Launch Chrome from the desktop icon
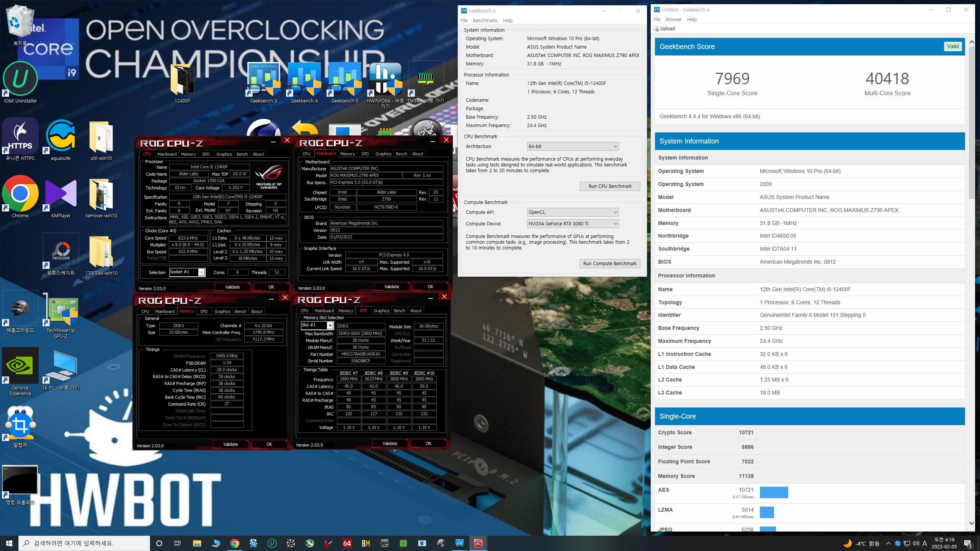980x551 pixels. point(20,197)
